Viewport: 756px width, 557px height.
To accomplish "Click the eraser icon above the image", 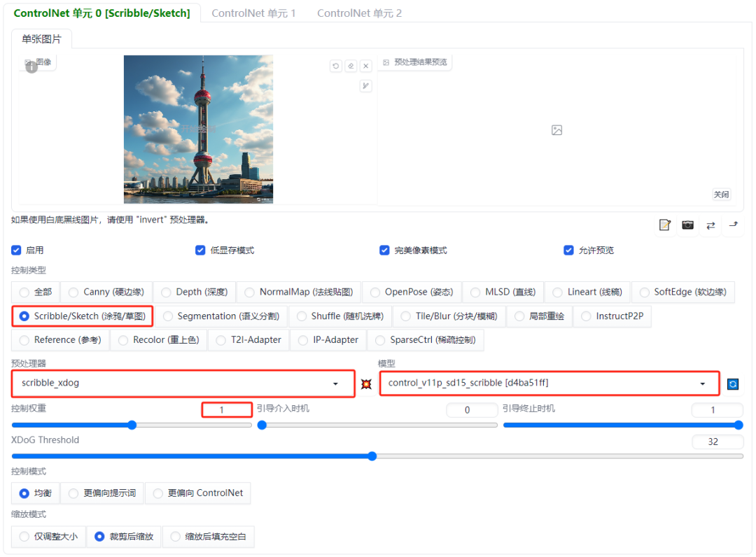I will click(351, 66).
